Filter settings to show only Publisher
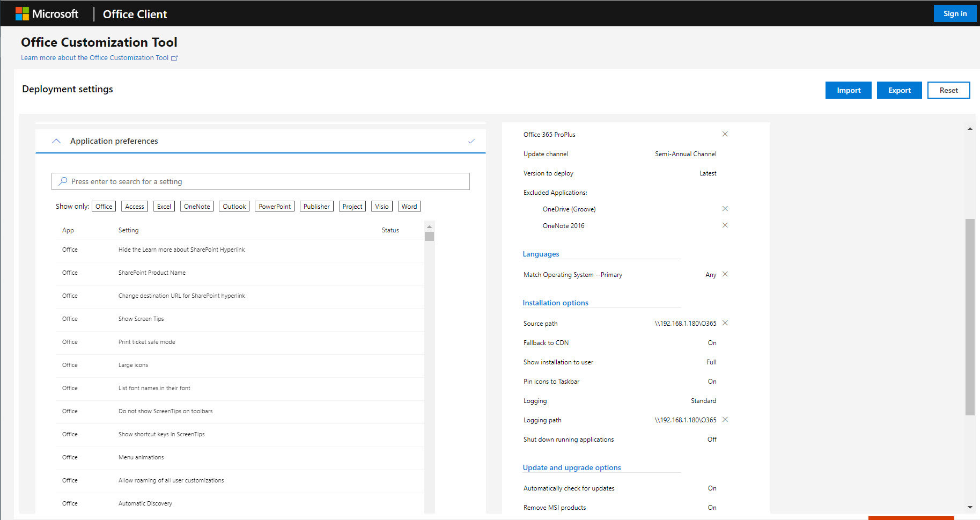This screenshot has height=520, width=980. pyautogui.click(x=316, y=207)
